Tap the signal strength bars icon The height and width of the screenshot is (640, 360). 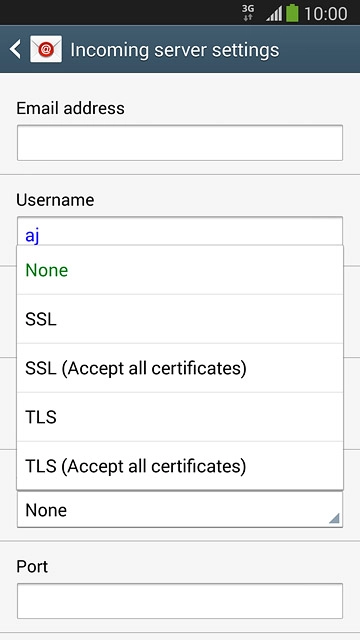274,14
